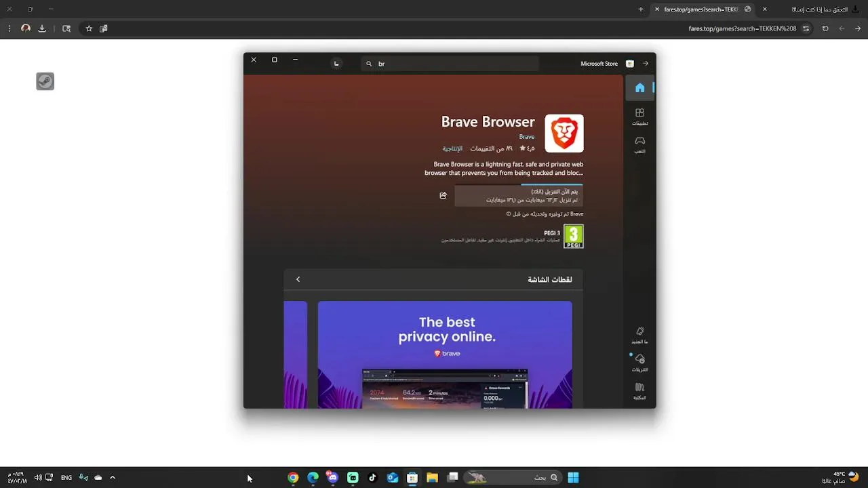Share the Brave Browser app page

point(443,195)
